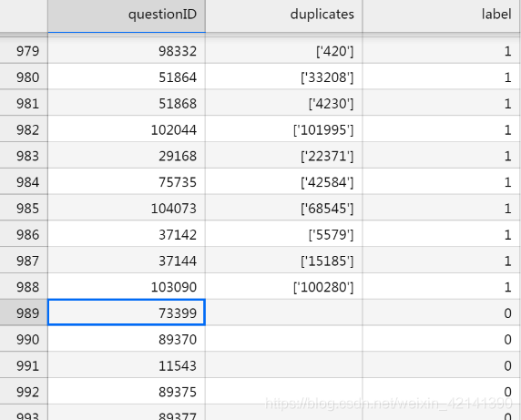Select questionID cell 51868
Viewport: 521px width, 420px height.
[x=127, y=103]
